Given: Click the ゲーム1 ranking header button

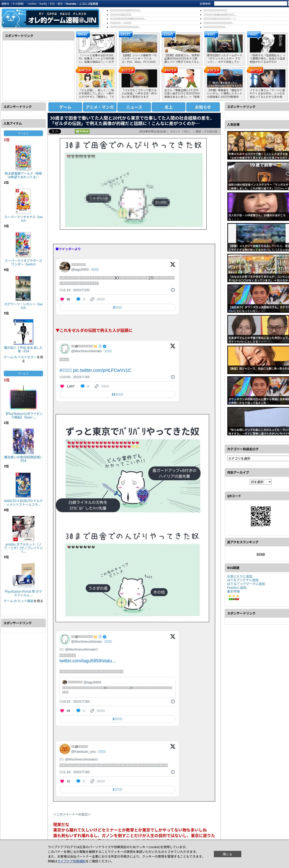Looking at the screenshot, I should (x=23, y=133).
